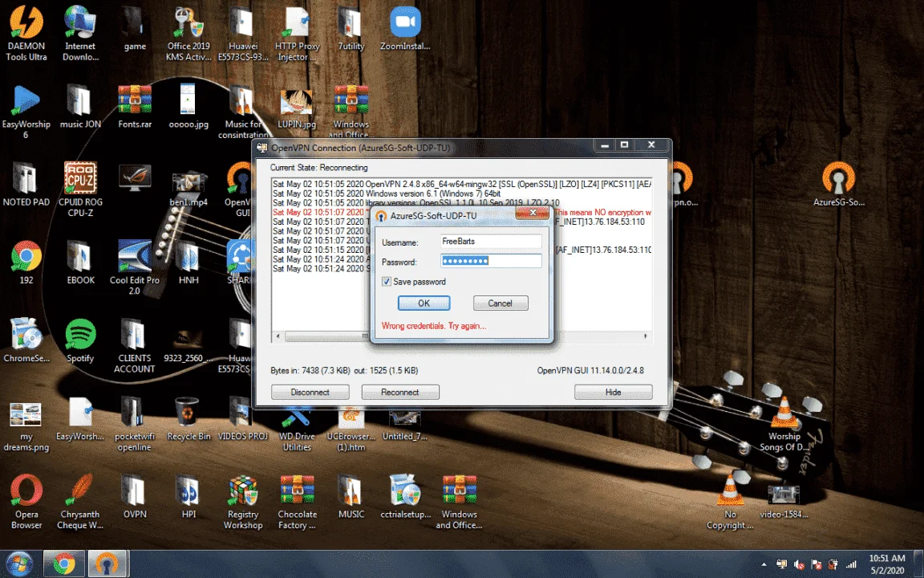The height and width of the screenshot is (578, 924).
Task: Open Chrome from the taskbar
Action: coord(63,564)
